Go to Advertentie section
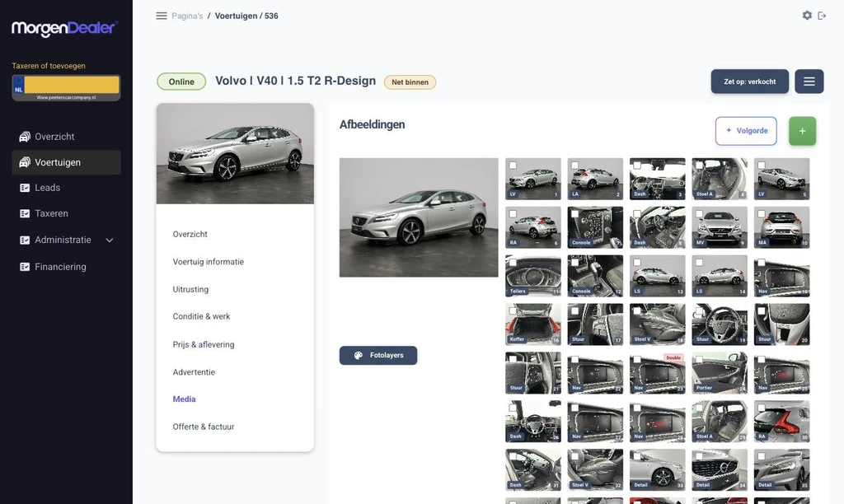Image resolution: width=844 pixels, height=504 pixels. tap(194, 372)
